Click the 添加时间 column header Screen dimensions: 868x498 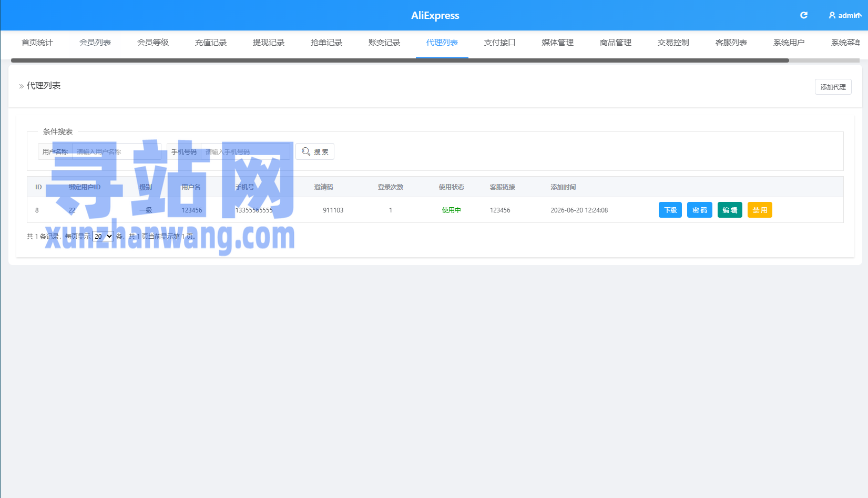[563, 187]
